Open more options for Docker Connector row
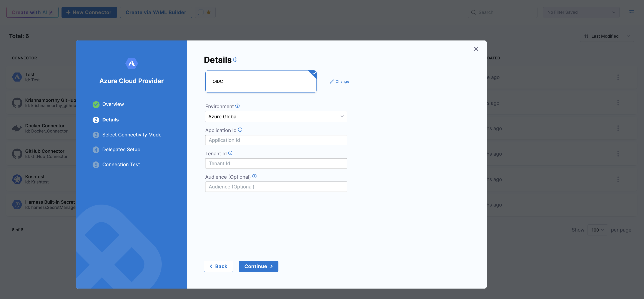Image resolution: width=644 pixels, height=299 pixels. pyautogui.click(x=618, y=128)
